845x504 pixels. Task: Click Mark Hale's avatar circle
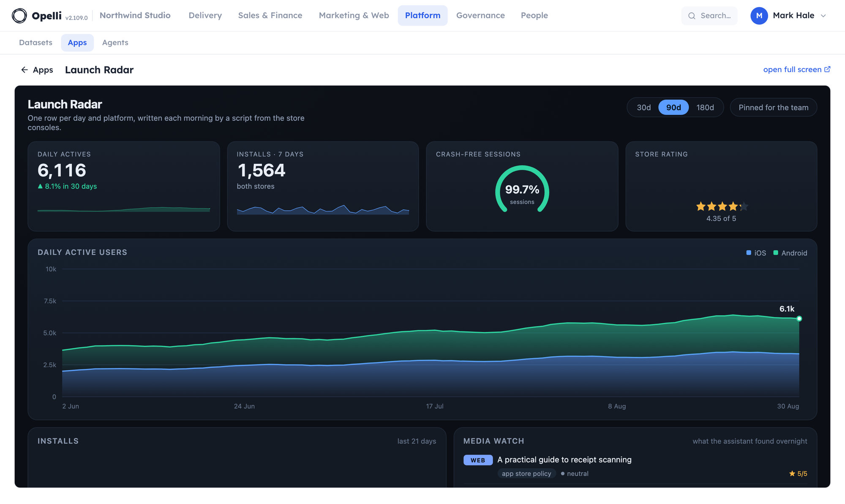759,16
